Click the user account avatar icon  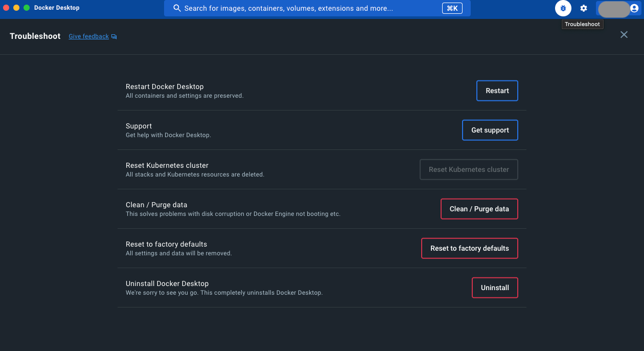(x=634, y=9)
